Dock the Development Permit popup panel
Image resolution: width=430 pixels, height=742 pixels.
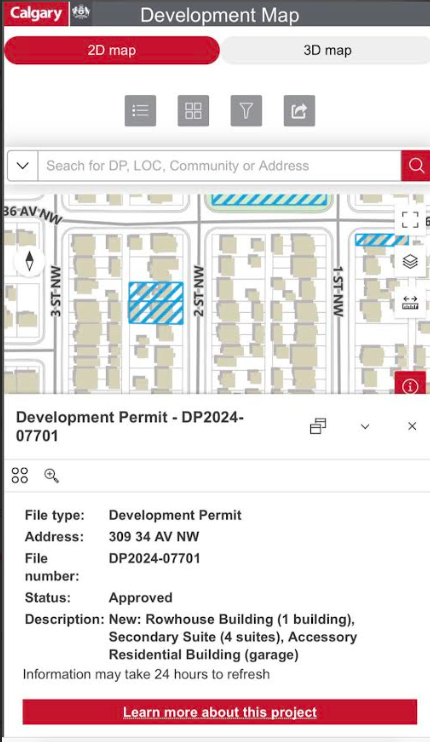pyautogui.click(x=318, y=426)
